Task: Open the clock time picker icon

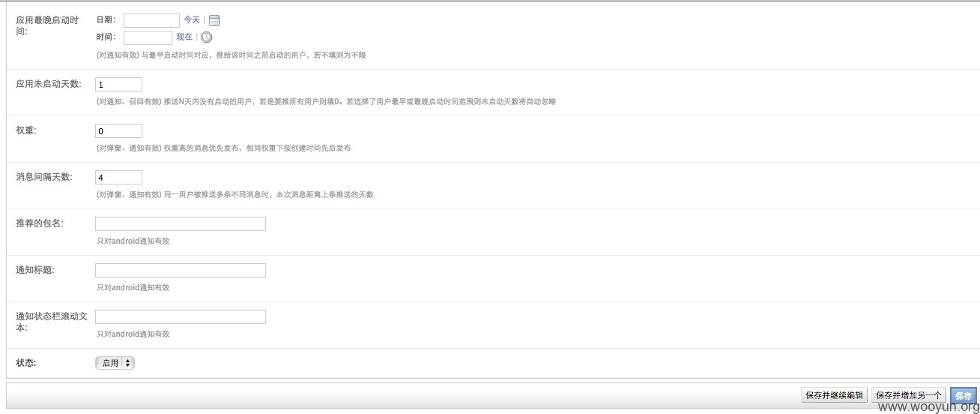Action: tap(207, 37)
